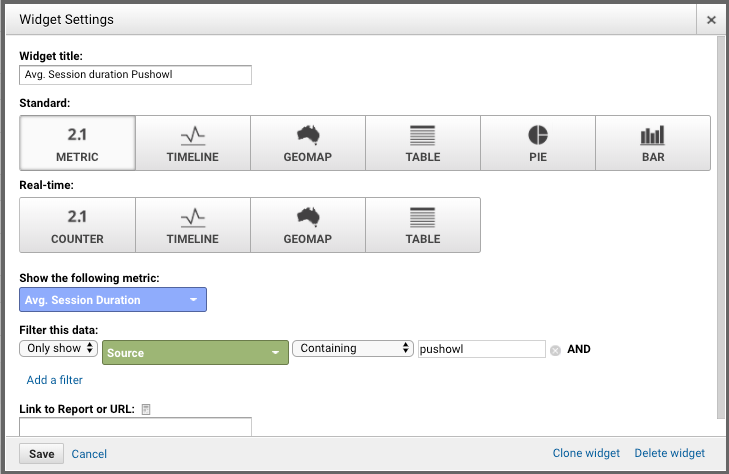The image size is (729, 474).
Task: Open the Avg. Session Duration metric dropdown
Action: click(113, 300)
